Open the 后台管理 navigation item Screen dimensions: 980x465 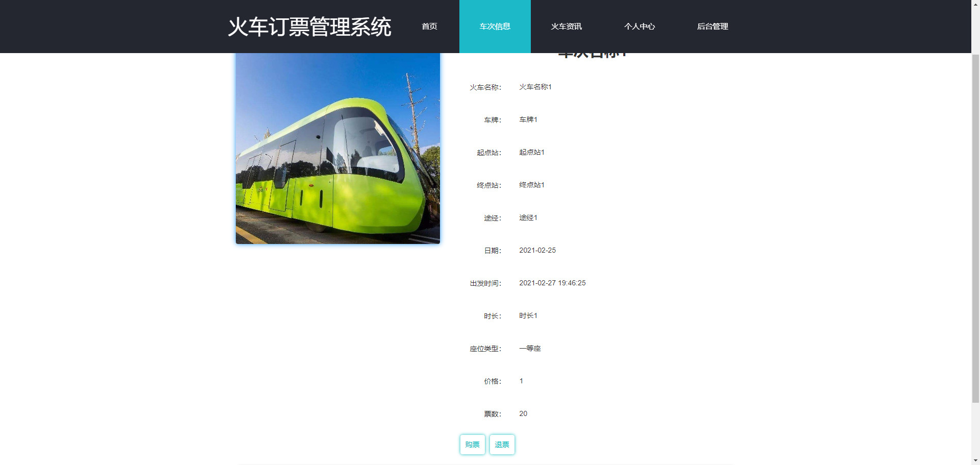click(713, 27)
